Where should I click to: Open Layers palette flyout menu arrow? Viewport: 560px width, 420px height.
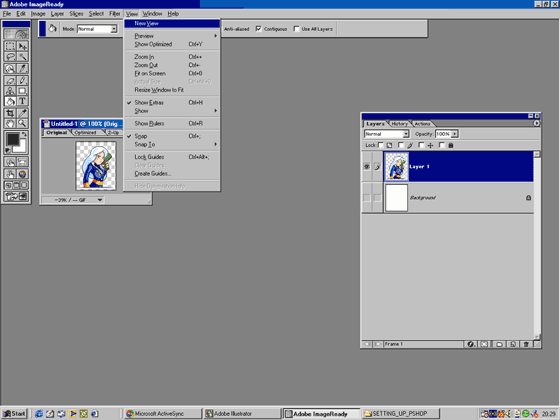536,123
